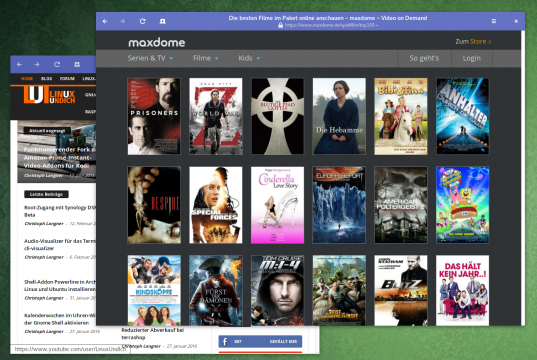Click the private mode icon in the maxdome window
This screenshot has width=537, height=360.
pyautogui.click(x=163, y=21)
